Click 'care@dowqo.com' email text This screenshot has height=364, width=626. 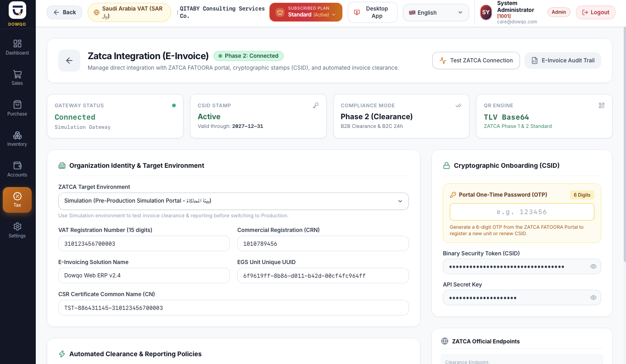pos(517,22)
